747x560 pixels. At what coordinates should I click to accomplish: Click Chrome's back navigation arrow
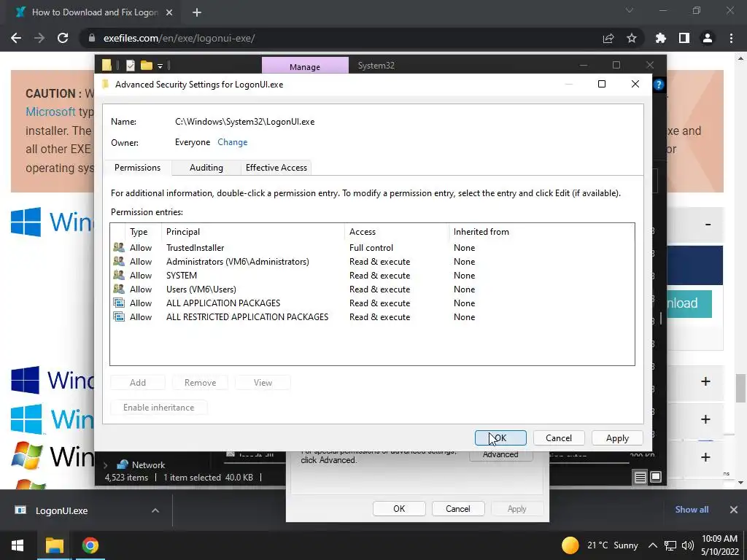pyautogui.click(x=16, y=38)
